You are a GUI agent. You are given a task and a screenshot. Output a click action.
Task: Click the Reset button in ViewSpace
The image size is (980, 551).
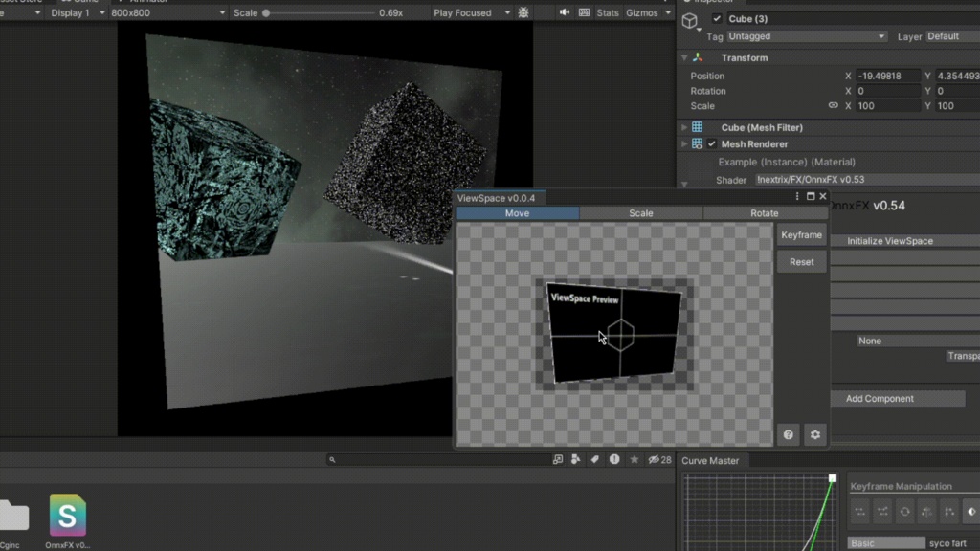800,261
